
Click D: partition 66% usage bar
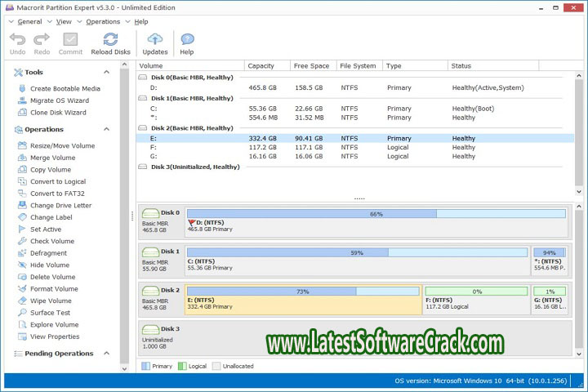[376, 214]
